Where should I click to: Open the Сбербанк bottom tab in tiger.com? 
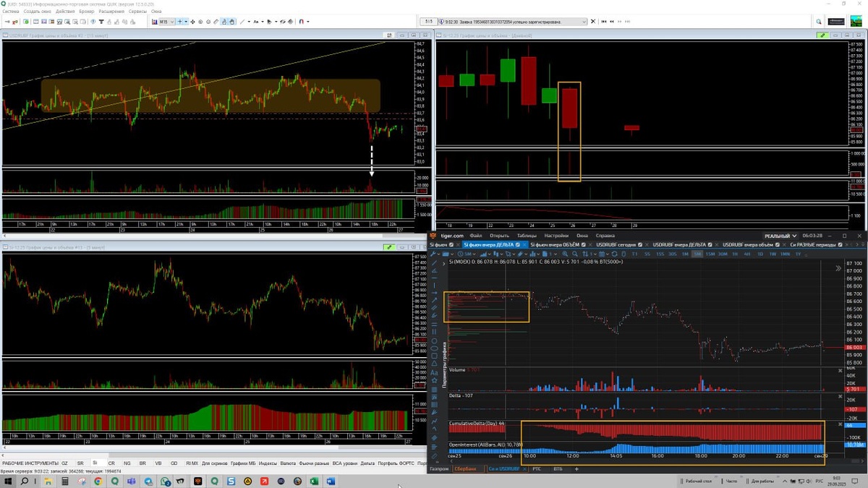pos(467,469)
